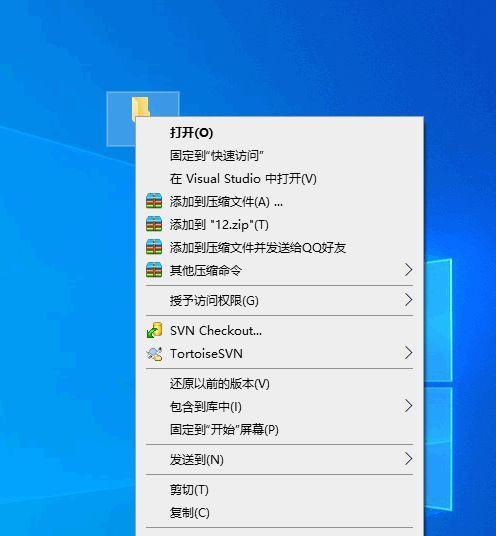Open 授予访问权限(G) menu entry

pyautogui.click(x=279, y=300)
